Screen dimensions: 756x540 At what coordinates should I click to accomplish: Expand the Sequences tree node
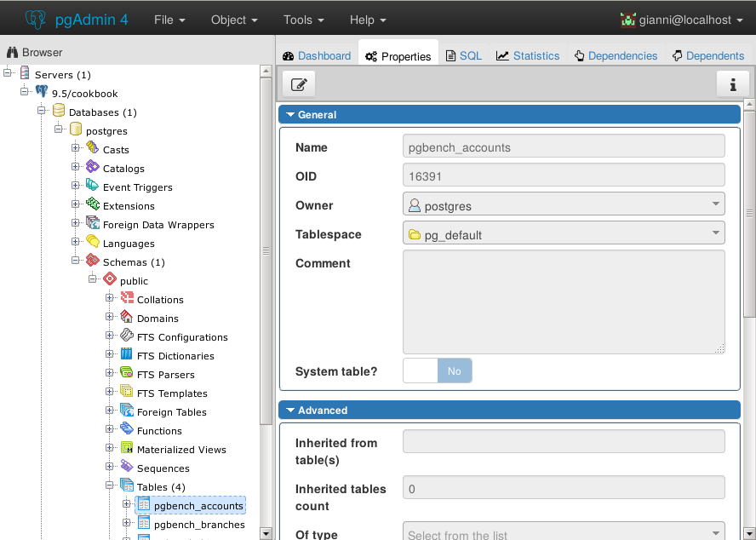click(110, 467)
